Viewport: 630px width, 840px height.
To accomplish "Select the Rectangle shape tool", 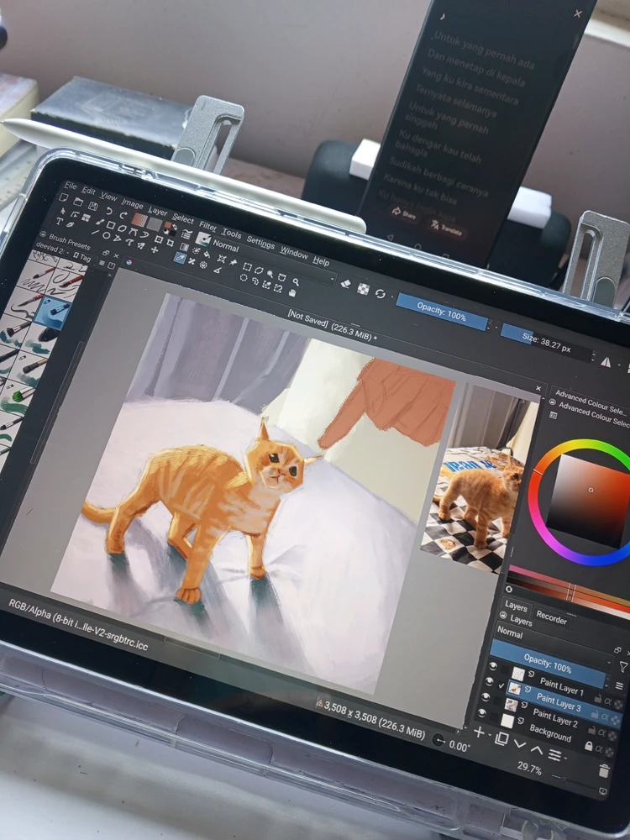I will (111, 225).
